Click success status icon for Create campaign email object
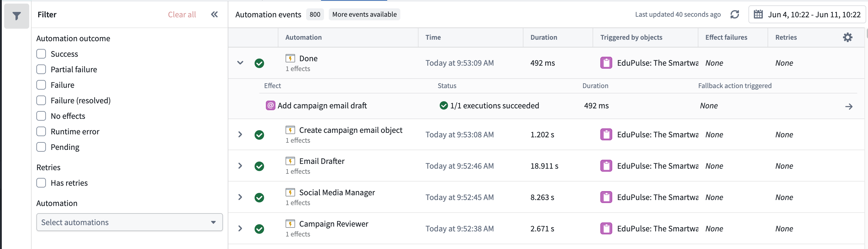The height and width of the screenshot is (249, 868). click(x=259, y=135)
